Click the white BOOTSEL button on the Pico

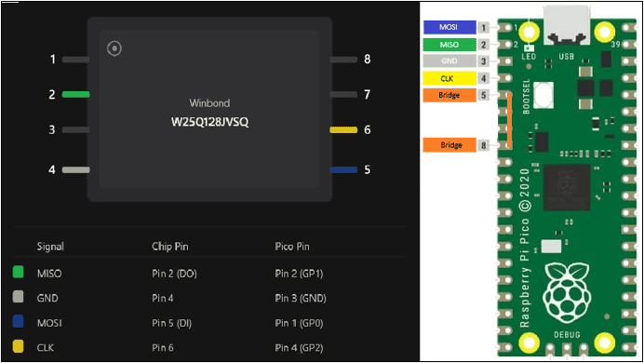pos(543,94)
